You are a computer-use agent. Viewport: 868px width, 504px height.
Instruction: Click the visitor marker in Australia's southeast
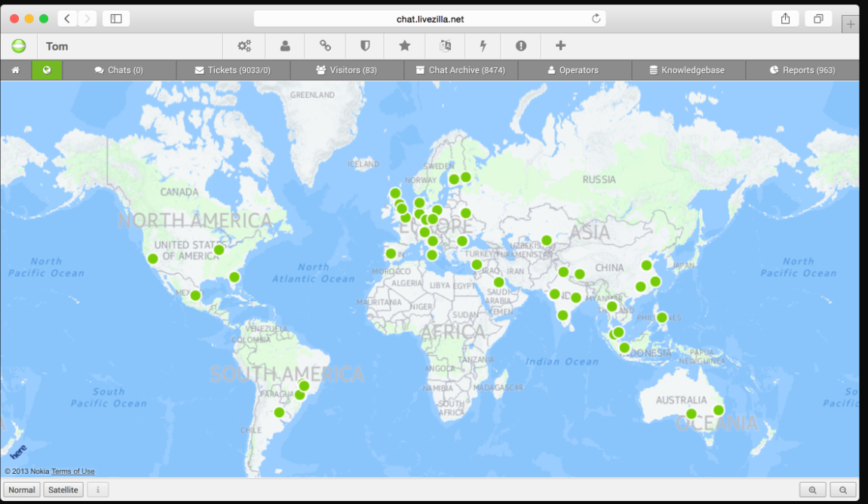point(719,410)
